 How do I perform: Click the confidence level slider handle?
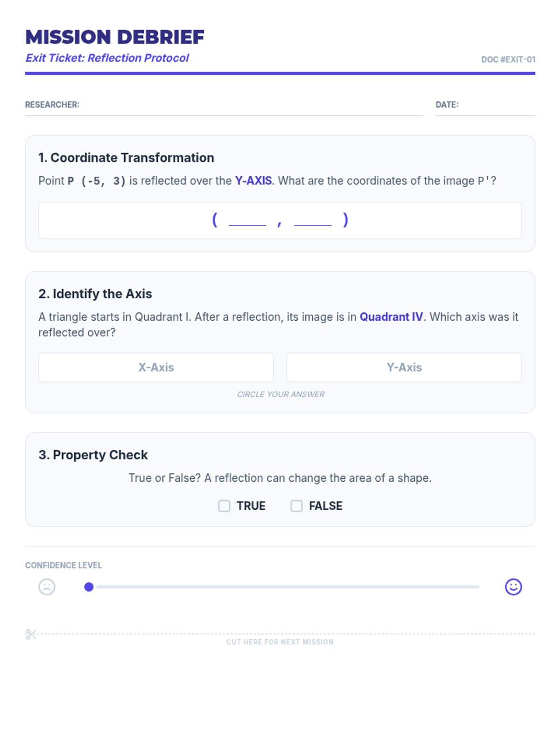[89, 587]
